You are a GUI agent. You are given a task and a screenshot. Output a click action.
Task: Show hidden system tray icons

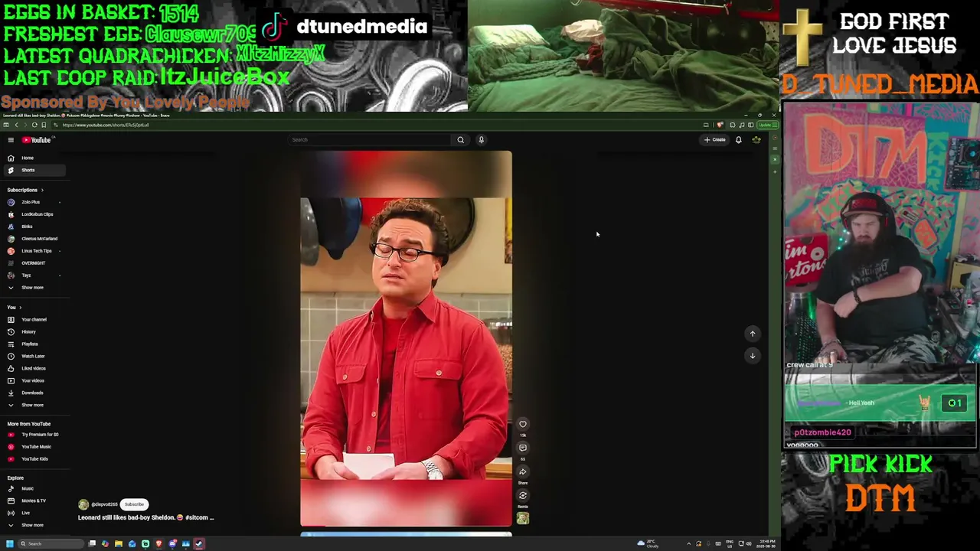click(x=688, y=544)
